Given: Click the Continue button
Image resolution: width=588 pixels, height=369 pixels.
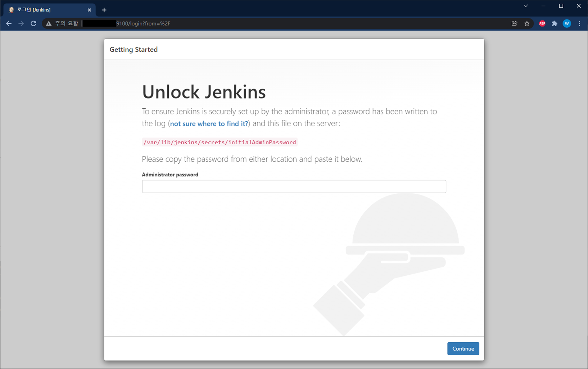Looking at the screenshot, I should click(x=463, y=348).
